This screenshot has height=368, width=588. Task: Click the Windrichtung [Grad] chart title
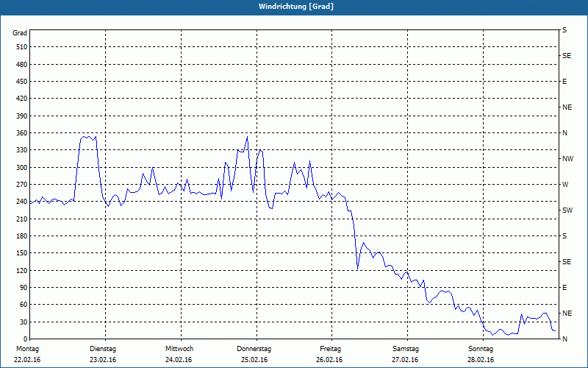(x=296, y=7)
